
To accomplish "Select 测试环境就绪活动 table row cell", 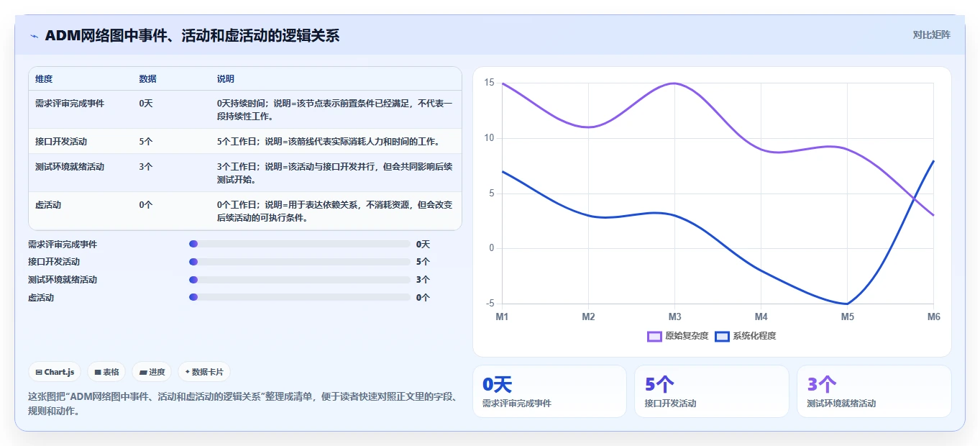I will pos(70,167).
